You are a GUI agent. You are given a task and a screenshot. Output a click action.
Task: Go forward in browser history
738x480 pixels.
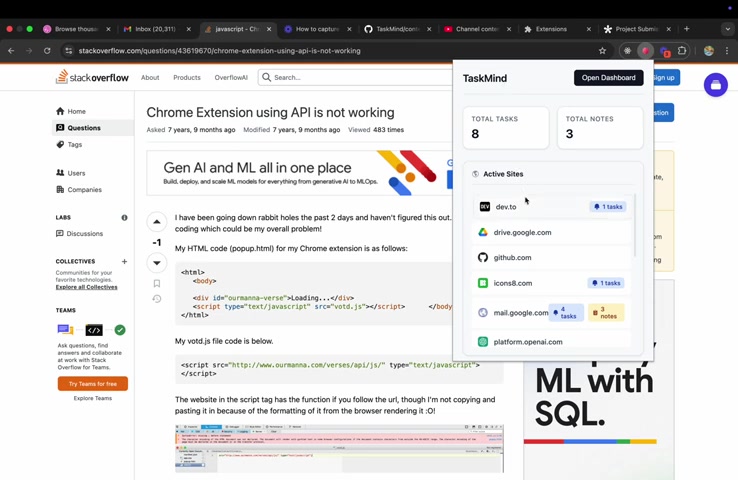29,50
